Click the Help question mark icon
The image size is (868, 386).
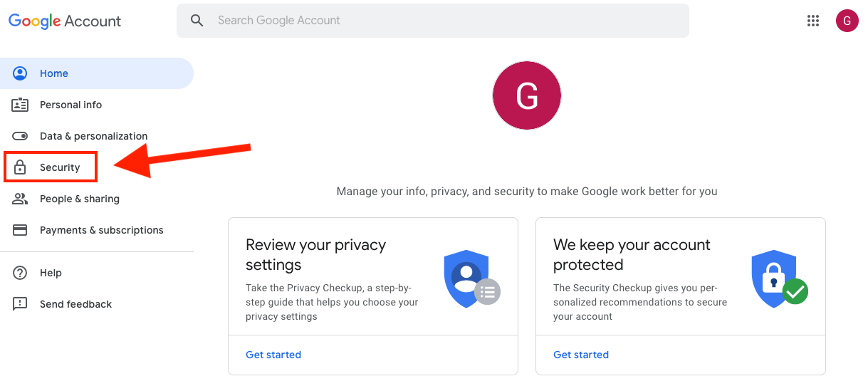pos(20,273)
